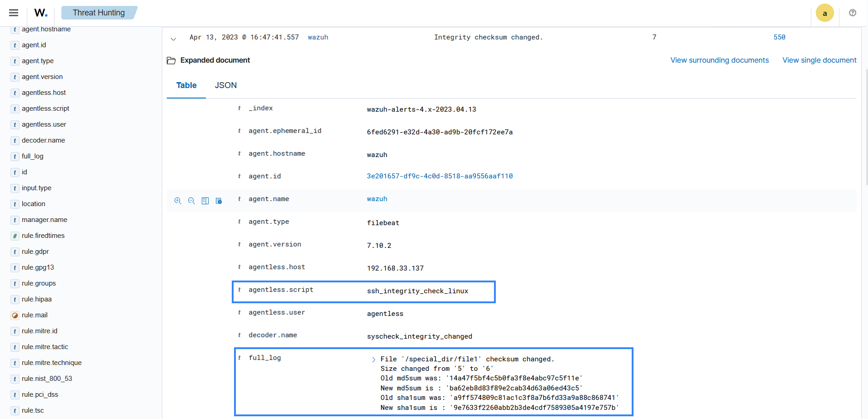
Task: Click the rule.mail field type icon
Action: pos(15,315)
